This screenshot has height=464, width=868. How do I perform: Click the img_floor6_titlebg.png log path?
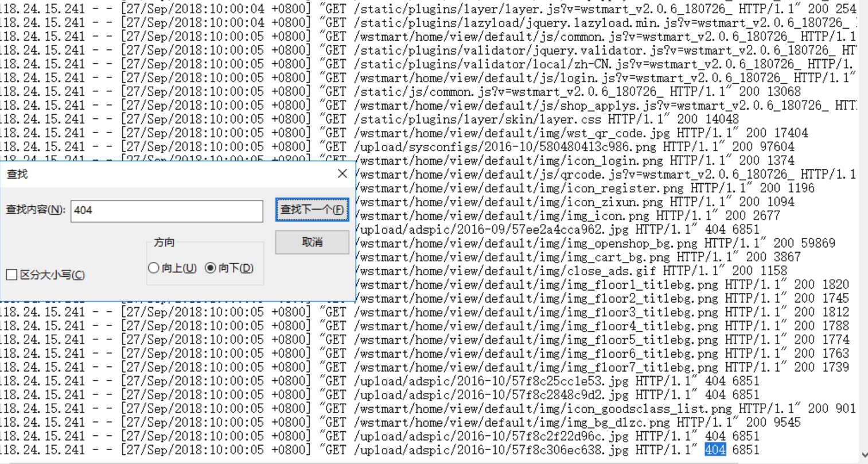point(536,353)
